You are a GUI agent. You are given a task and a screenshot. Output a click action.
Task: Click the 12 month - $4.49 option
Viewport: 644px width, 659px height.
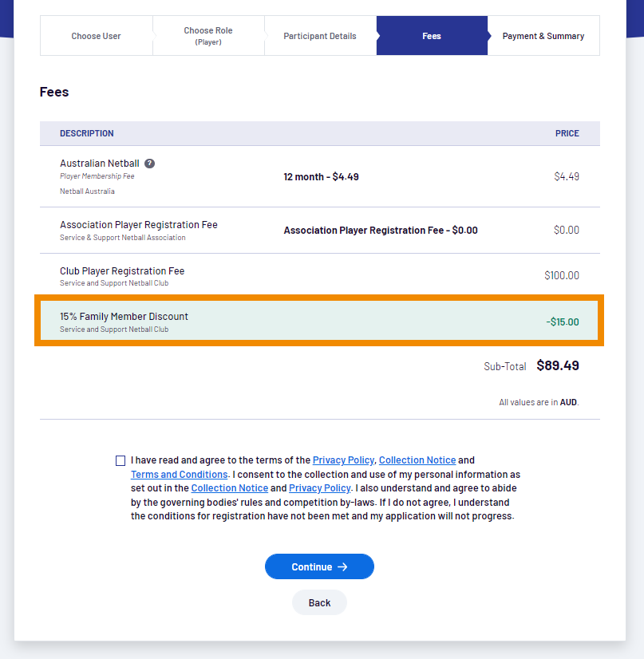point(321,177)
